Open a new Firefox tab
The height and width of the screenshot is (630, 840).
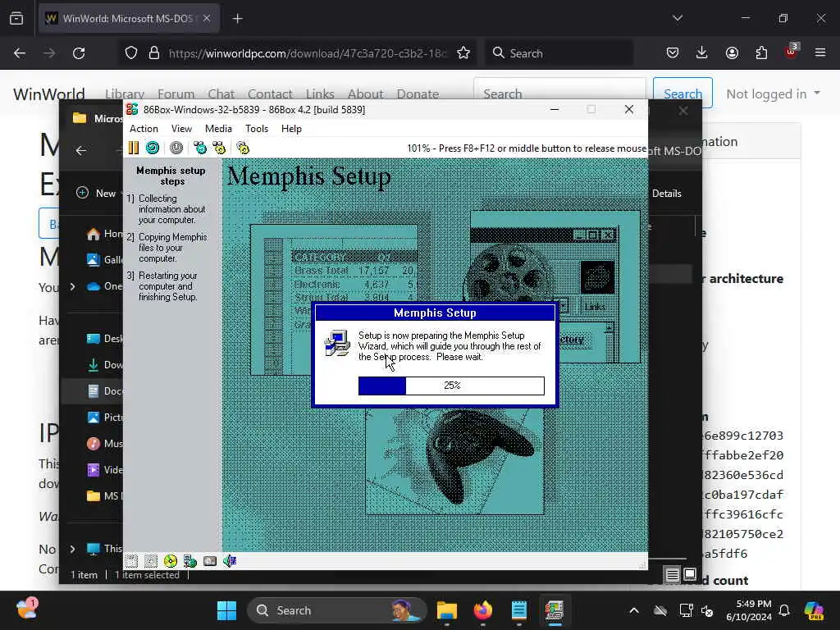[237, 19]
